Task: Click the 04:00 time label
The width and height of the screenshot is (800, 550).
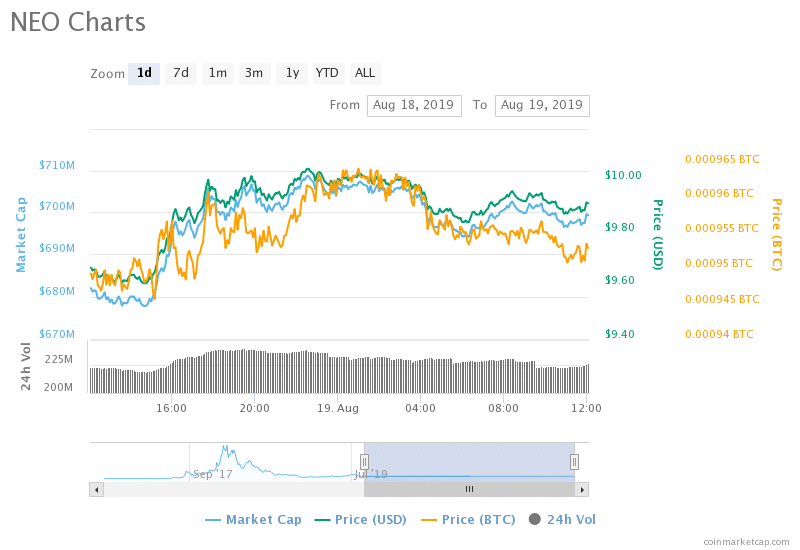Action: [420, 409]
